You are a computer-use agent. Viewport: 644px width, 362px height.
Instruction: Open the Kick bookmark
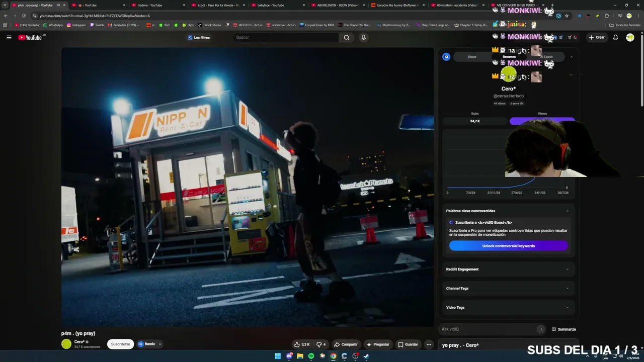pyautogui.click(x=165, y=25)
